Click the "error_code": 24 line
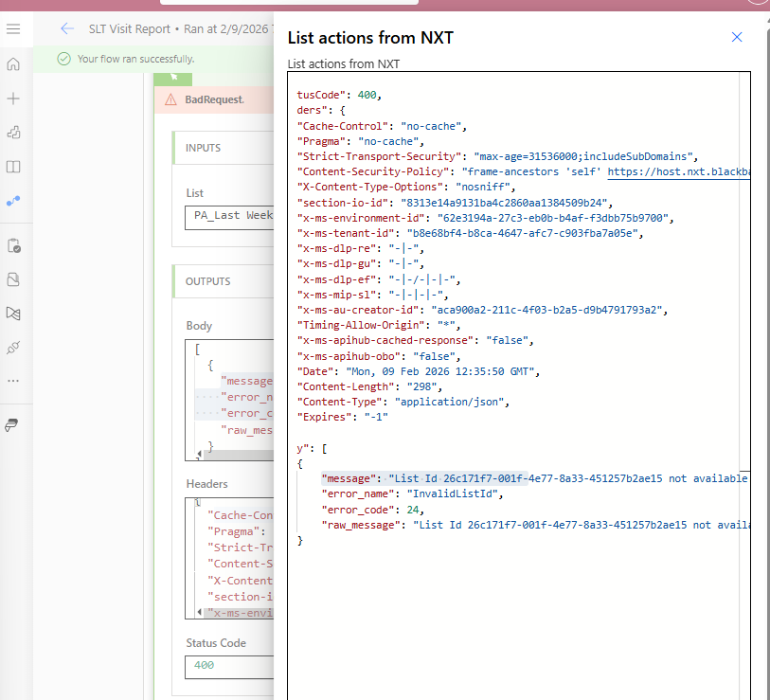The width and height of the screenshot is (770, 700). click(372, 510)
